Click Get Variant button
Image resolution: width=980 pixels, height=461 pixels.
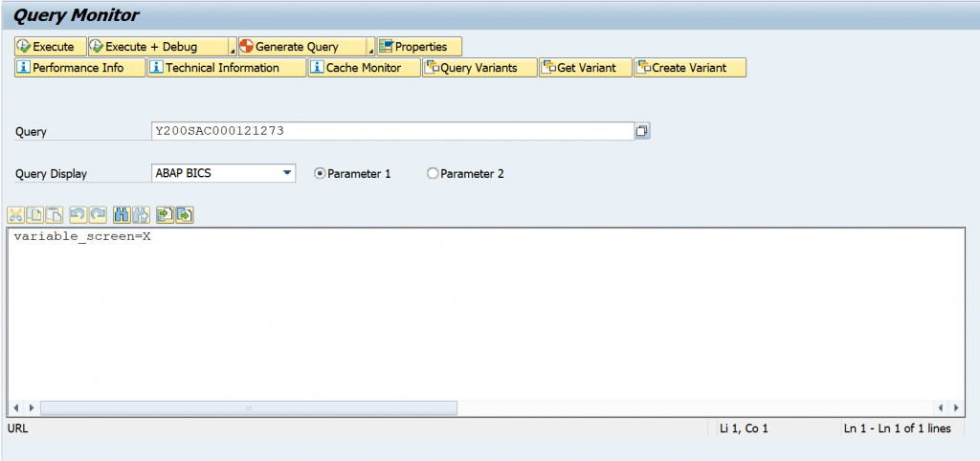586,68
